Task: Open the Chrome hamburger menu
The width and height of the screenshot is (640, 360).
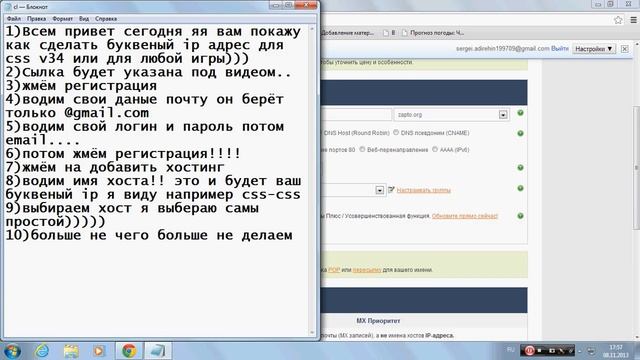Action: pos(633,20)
